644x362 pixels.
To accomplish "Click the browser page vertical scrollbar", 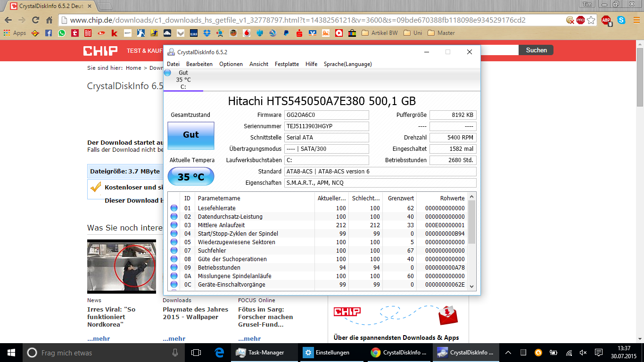I will pyautogui.click(x=640, y=77).
